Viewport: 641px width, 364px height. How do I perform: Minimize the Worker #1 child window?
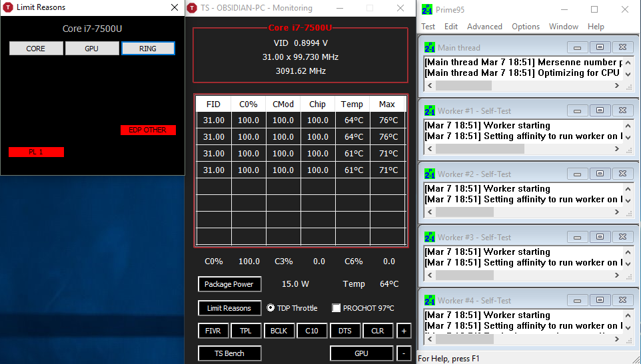pos(577,110)
